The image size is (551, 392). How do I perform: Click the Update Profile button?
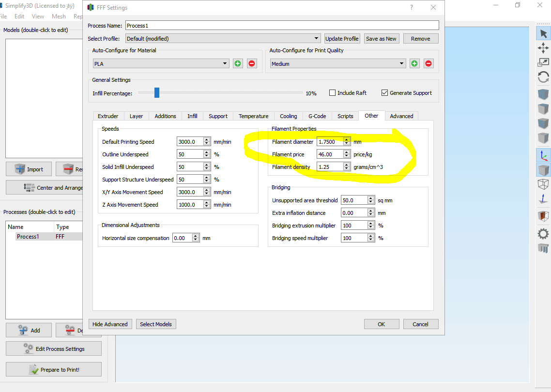[x=342, y=39]
